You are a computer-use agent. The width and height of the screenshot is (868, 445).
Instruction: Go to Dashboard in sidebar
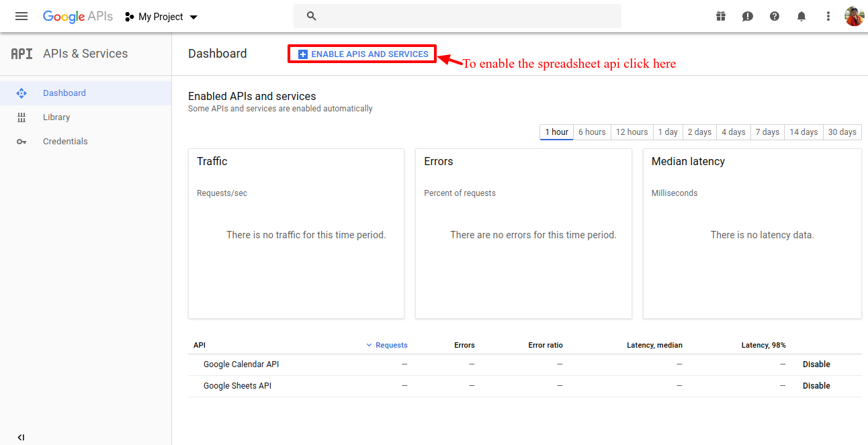[86, 93]
